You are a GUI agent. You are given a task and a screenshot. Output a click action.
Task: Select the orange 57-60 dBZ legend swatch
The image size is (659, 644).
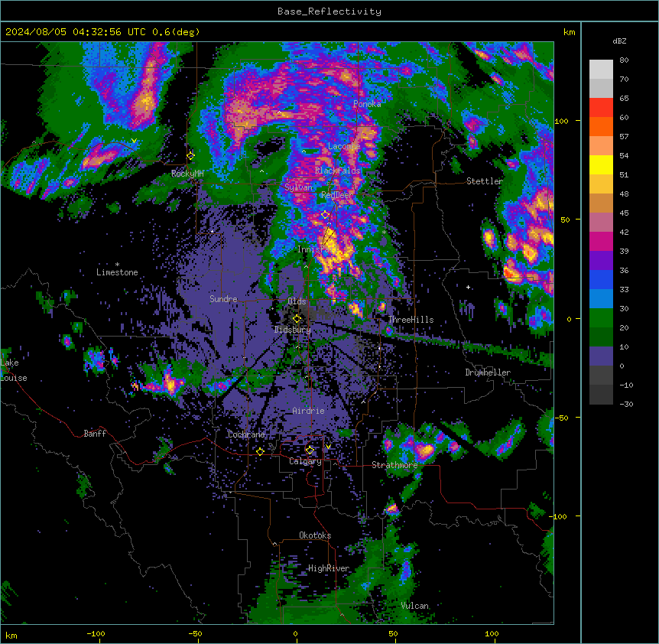(601, 126)
